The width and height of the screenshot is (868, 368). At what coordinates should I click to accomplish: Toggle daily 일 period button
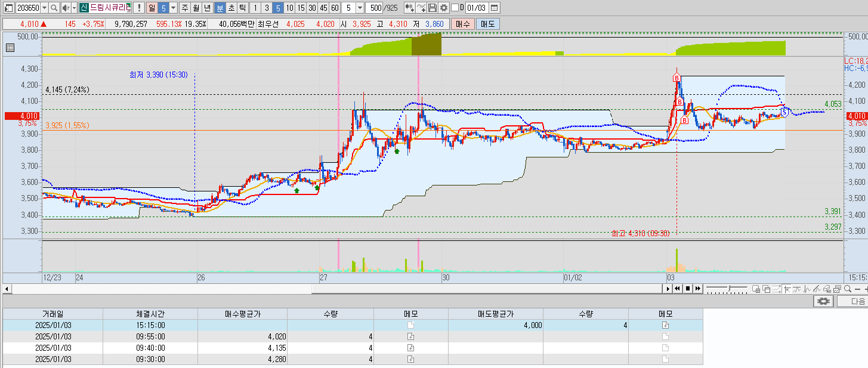152,8
